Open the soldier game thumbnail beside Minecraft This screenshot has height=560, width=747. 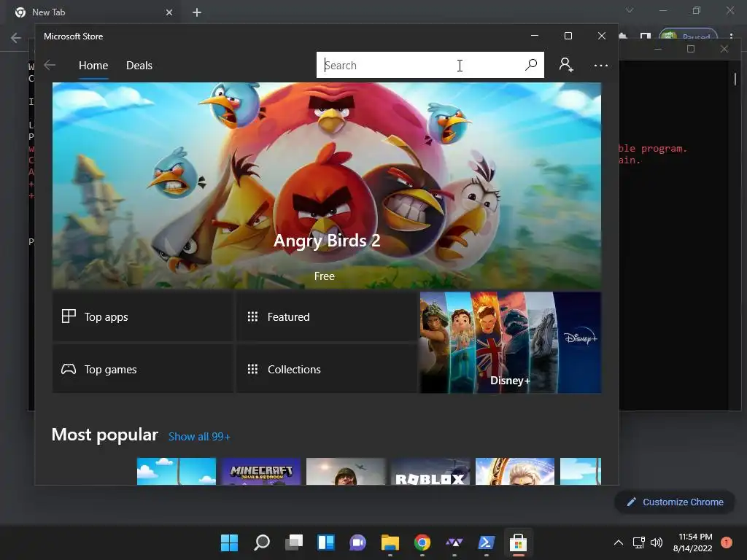tap(346, 472)
